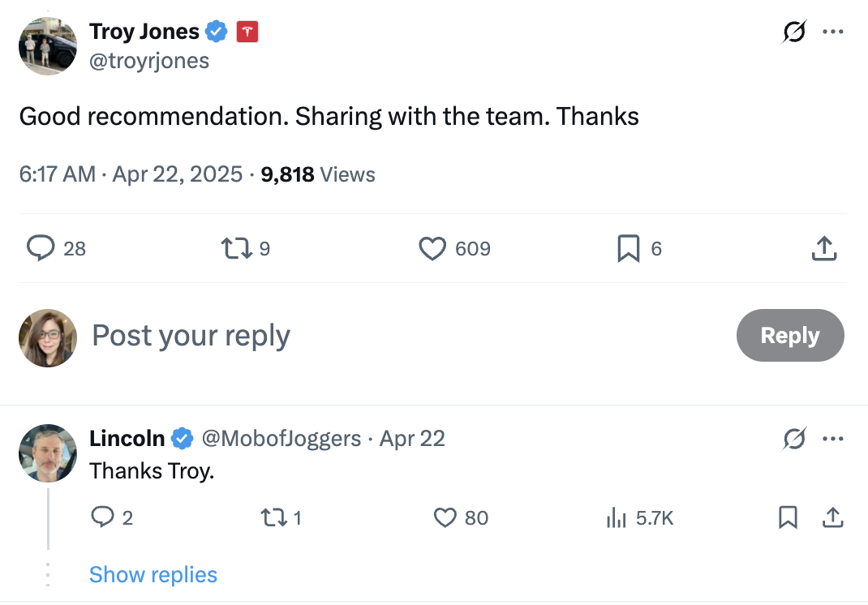Bookmark Lincoln's reply
Viewport: 868px width, 605px height.
click(x=788, y=517)
